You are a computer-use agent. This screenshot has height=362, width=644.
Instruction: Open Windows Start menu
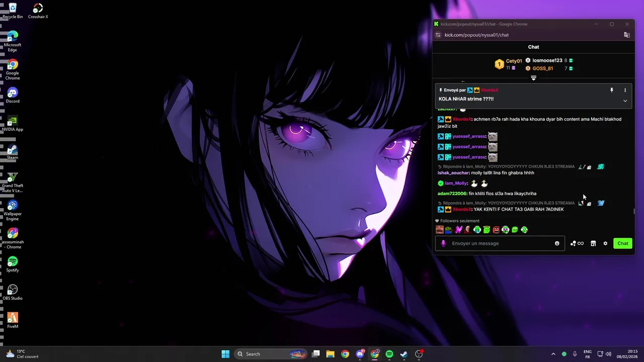(225, 354)
